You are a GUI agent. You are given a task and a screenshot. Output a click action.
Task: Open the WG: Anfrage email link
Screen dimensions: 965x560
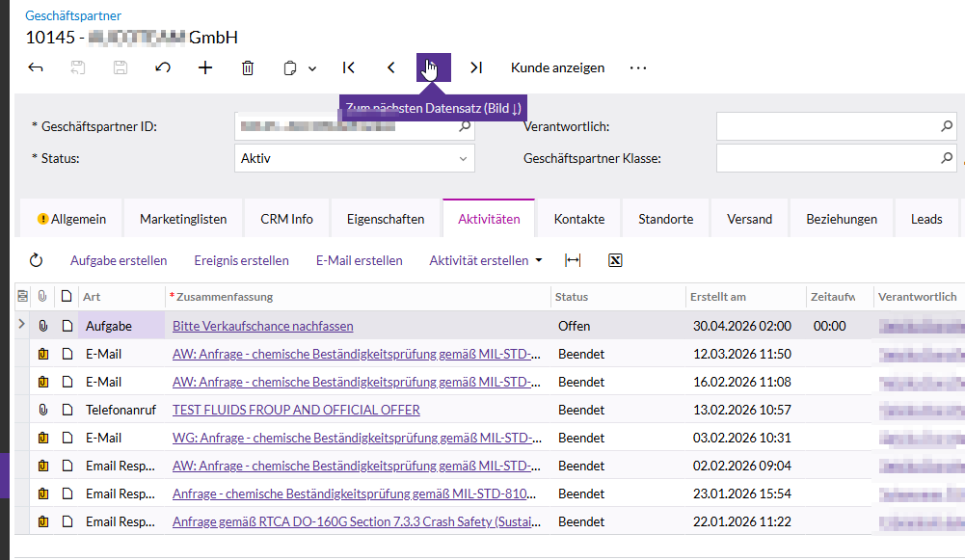(x=357, y=439)
